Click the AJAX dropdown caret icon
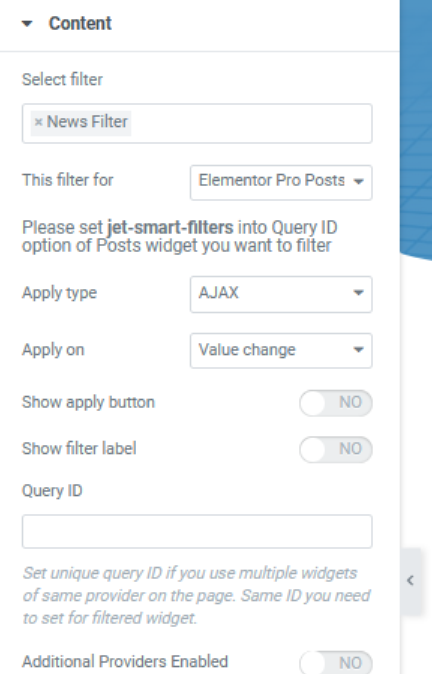This screenshot has width=432, height=674. 358,293
